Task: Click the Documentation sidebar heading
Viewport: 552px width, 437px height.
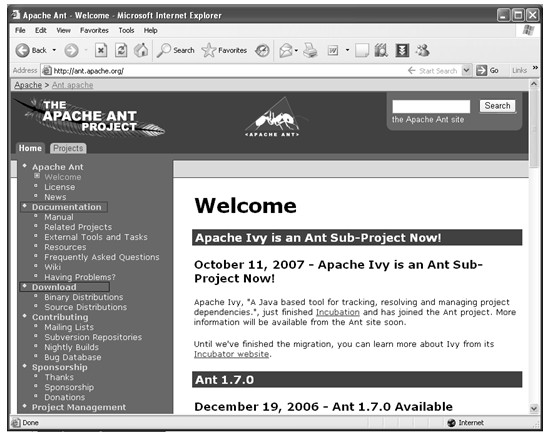Action: tap(67, 207)
